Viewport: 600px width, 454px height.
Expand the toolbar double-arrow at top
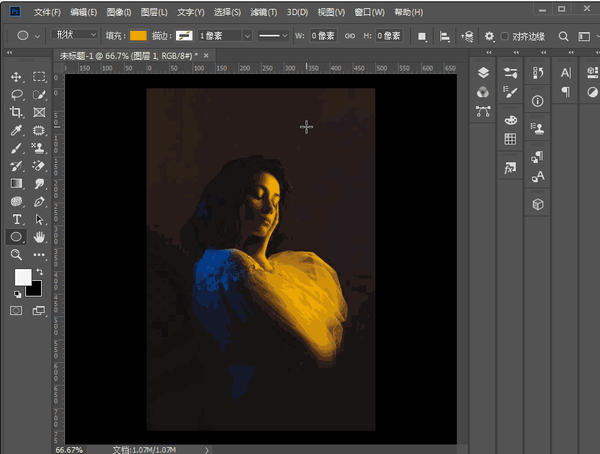(10, 53)
